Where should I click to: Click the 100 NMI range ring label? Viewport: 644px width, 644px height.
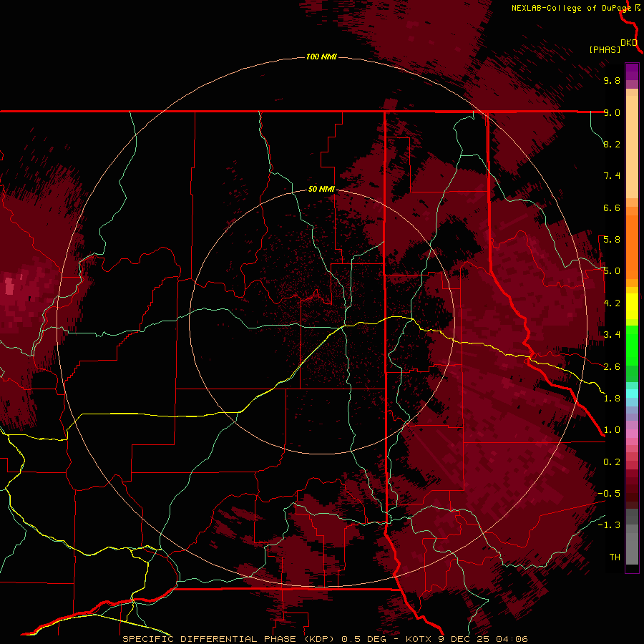tap(321, 57)
